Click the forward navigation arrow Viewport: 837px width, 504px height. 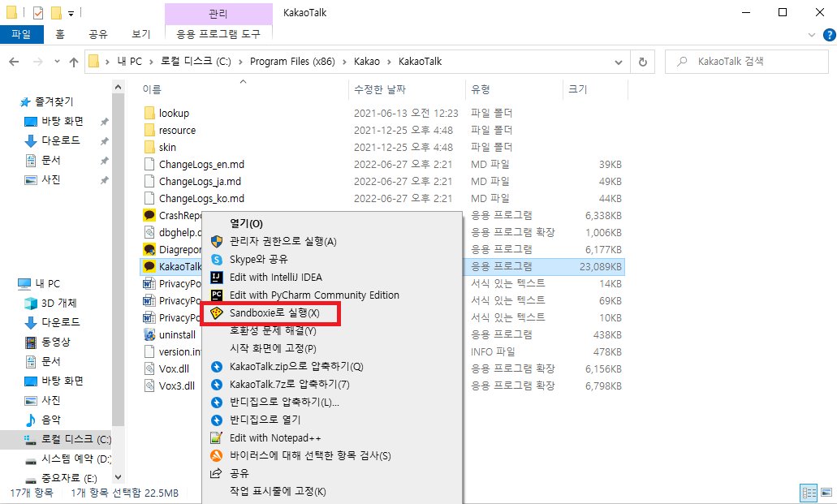click(x=38, y=62)
